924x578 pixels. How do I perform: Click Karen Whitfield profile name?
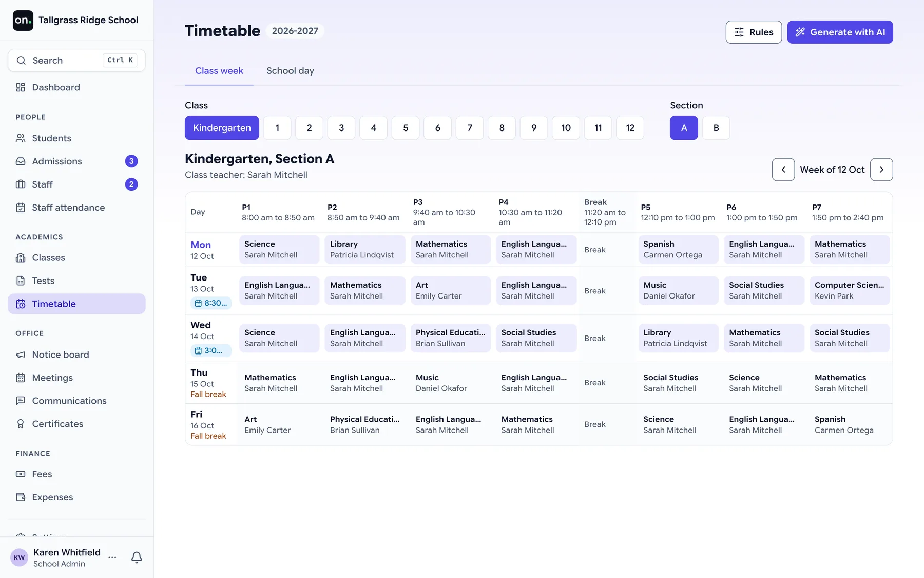pyautogui.click(x=67, y=552)
